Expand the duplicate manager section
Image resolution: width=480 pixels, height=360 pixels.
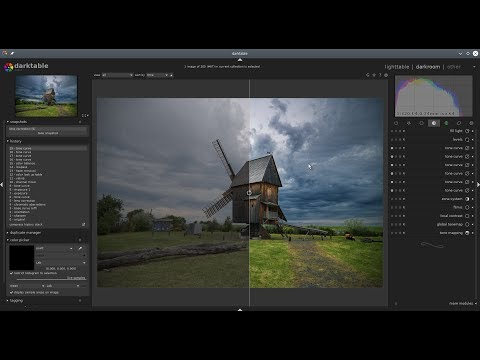[x=8, y=233]
